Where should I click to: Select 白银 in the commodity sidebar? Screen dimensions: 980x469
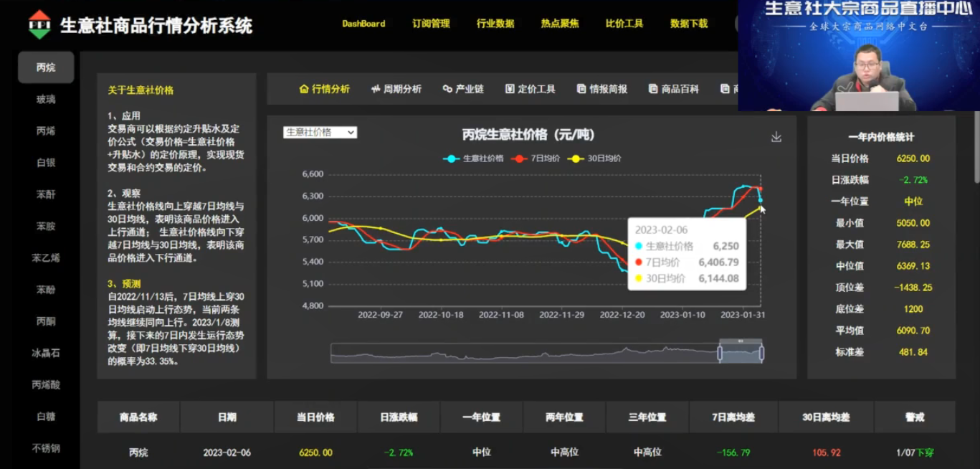coord(46,163)
